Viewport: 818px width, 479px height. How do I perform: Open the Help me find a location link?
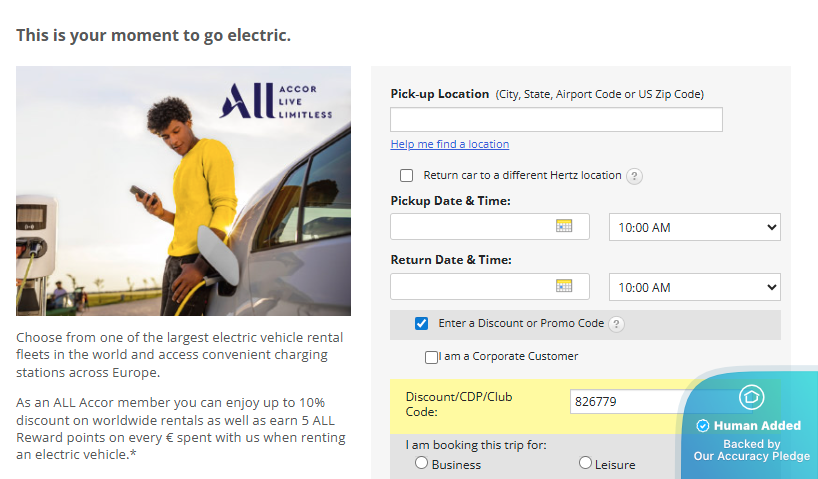(449, 144)
